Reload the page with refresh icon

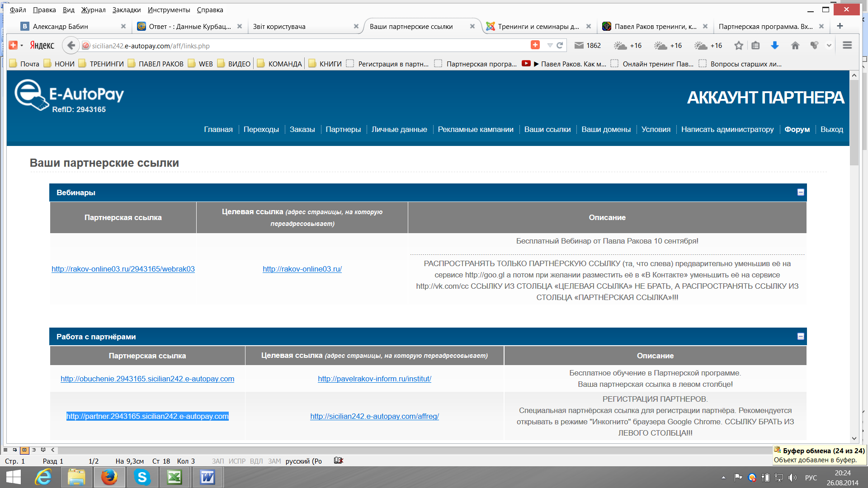click(560, 45)
